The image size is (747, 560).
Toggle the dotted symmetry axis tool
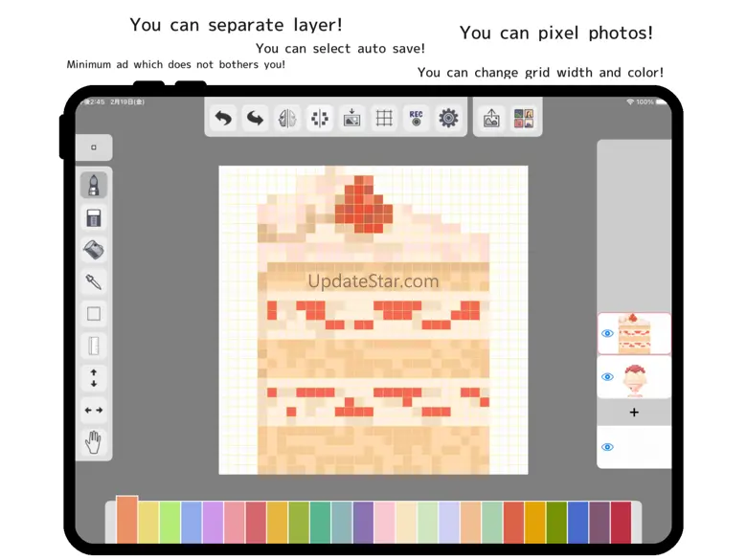coord(320,118)
